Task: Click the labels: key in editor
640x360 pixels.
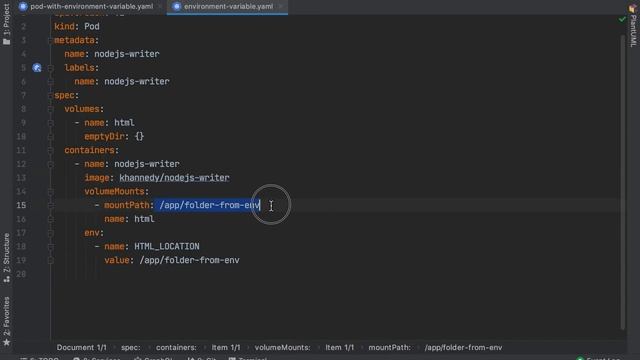Action: 81,68
